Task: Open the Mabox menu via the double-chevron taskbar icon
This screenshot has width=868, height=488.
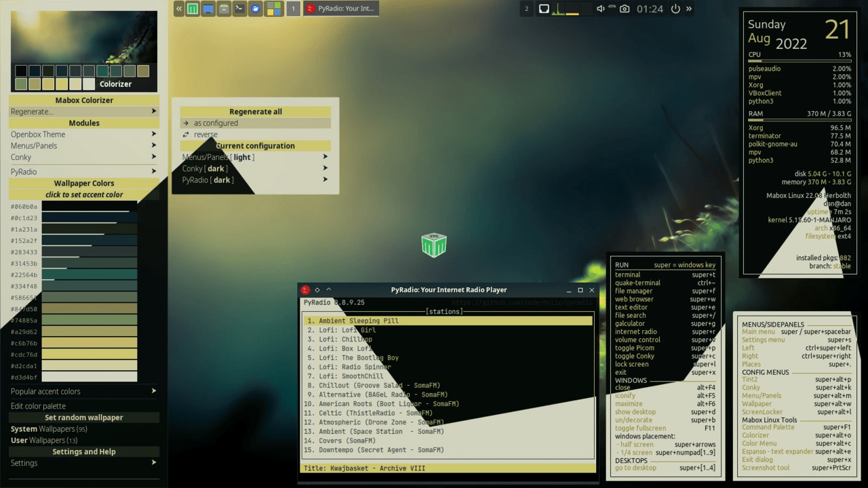Action: [x=178, y=8]
